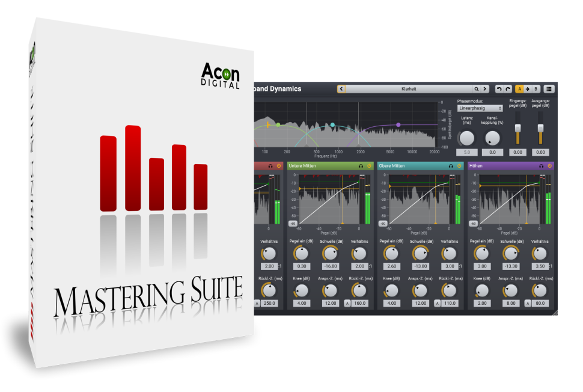Image resolution: width=583 pixels, height=392 pixels.
Task: Select the Untere Mitten band header
Action: pos(330,166)
